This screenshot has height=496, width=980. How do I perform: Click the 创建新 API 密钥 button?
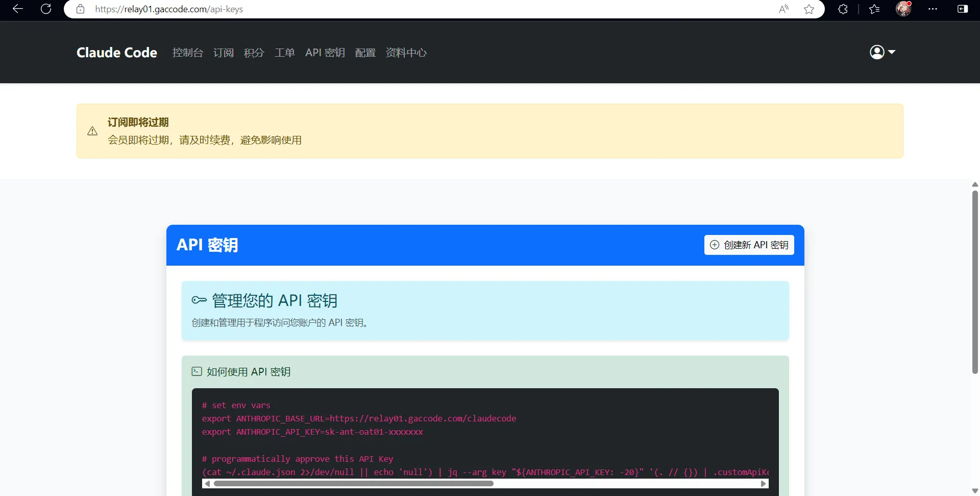point(749,245)
